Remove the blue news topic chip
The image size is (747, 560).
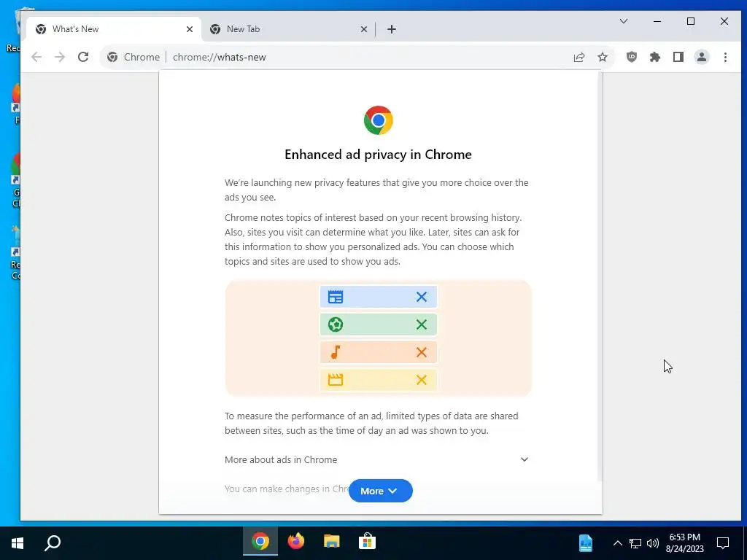pyautogui.click(x=422, y=297)
